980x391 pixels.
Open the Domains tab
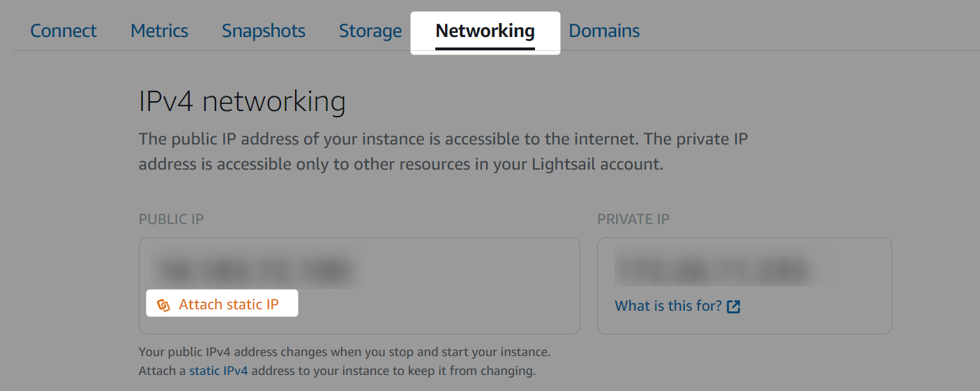(x=604, y=31)
